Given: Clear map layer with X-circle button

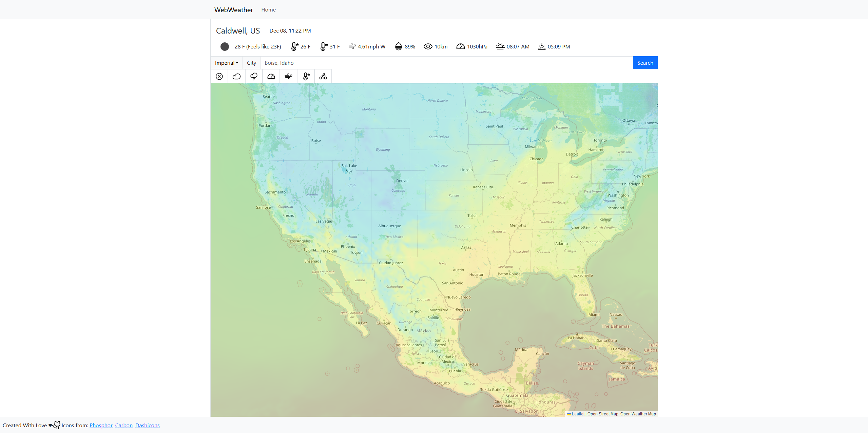Looking at the screenshot, I should 219,76.
